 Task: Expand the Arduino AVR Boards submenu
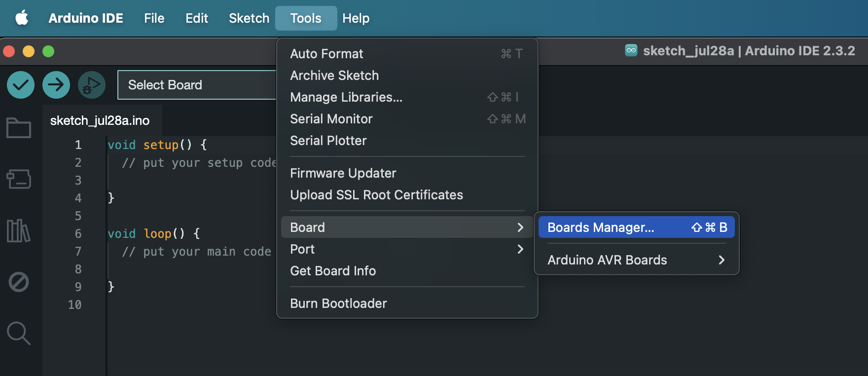click(636, 260)
